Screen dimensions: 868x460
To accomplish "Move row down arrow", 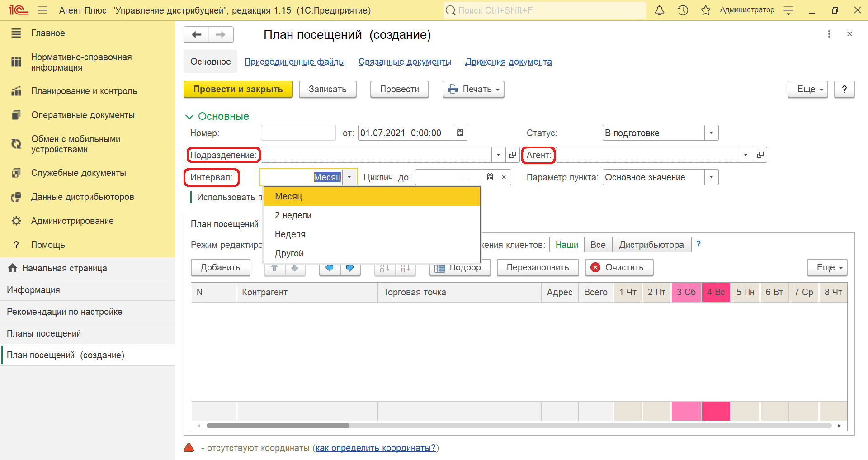I will click(295, 268).
